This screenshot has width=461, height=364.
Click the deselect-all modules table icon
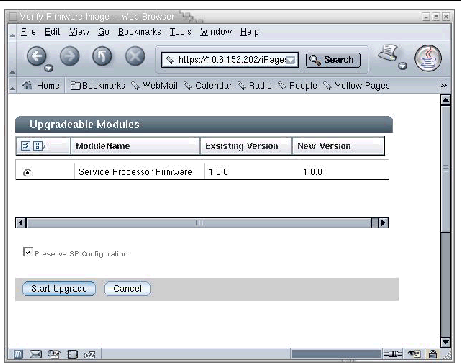[37, 146]
